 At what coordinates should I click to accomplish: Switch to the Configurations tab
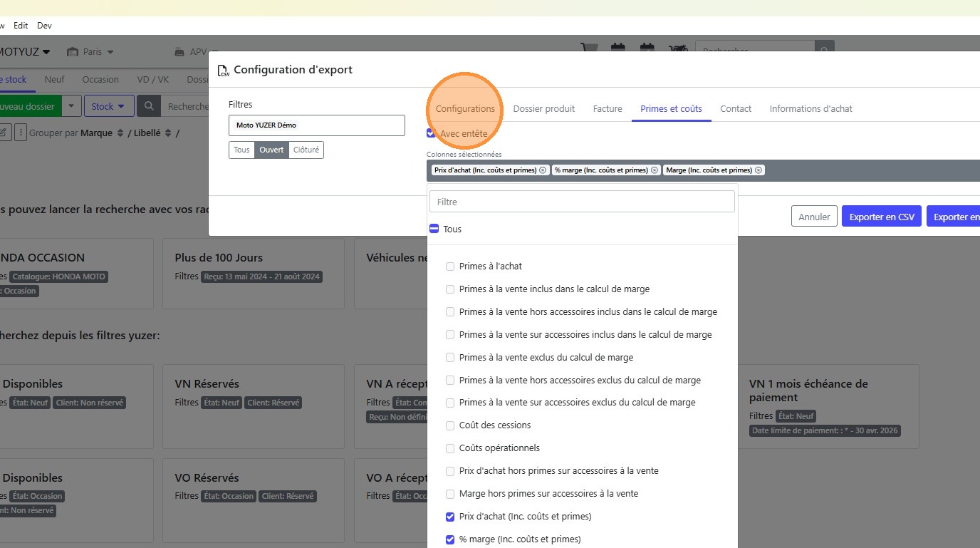(465, 109)
